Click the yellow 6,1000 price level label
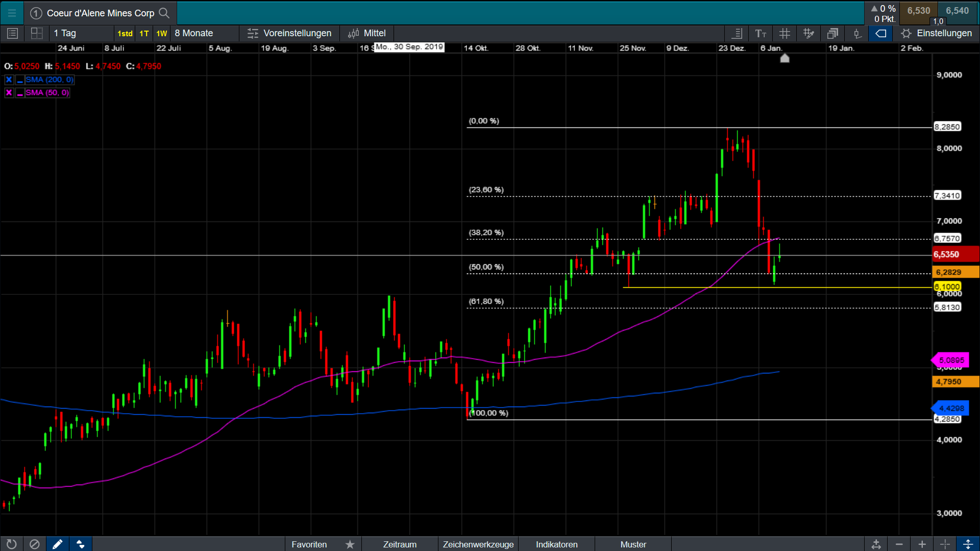 pos(947,287)
